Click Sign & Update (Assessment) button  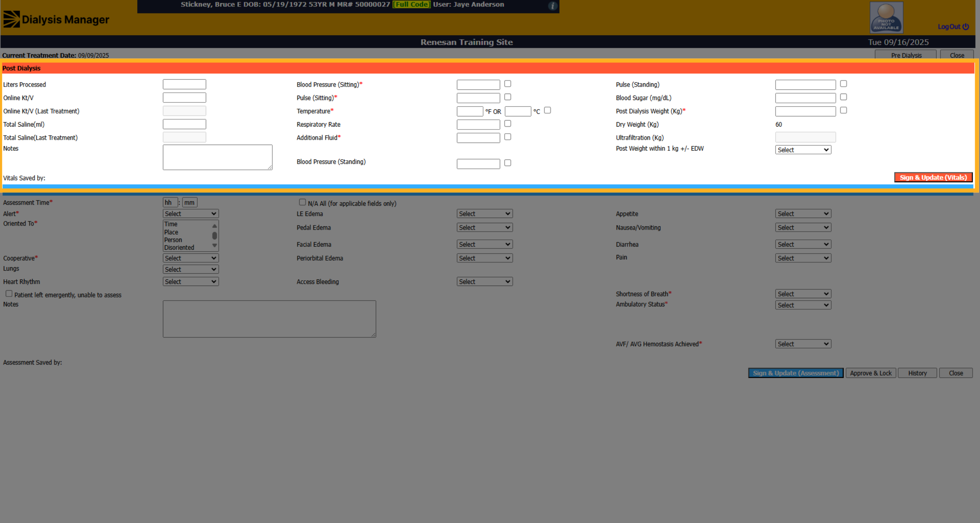point(795,373)
